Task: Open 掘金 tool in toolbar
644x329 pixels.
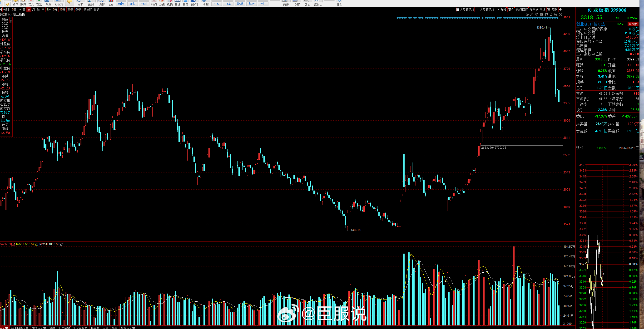Action: click(x=339, y=3)
